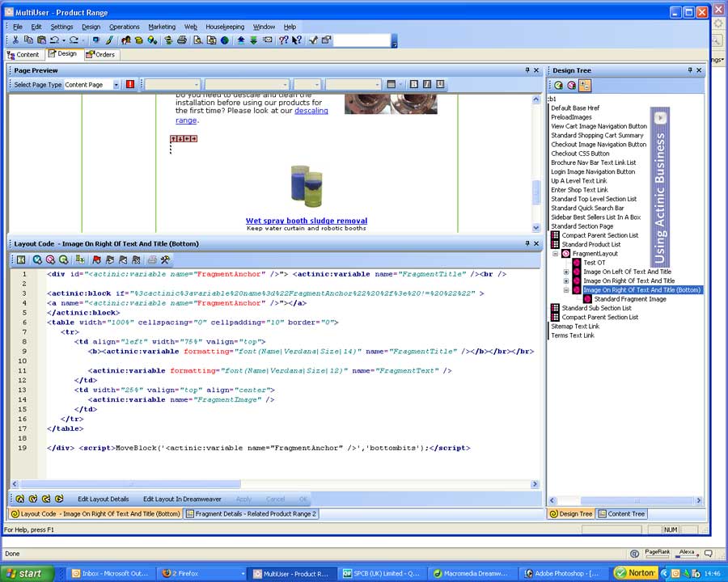Viewport: 728px width, 582px height.
Task: Click the red flag icon in Layout Code toolbar
Action: [x=96, y=259]
